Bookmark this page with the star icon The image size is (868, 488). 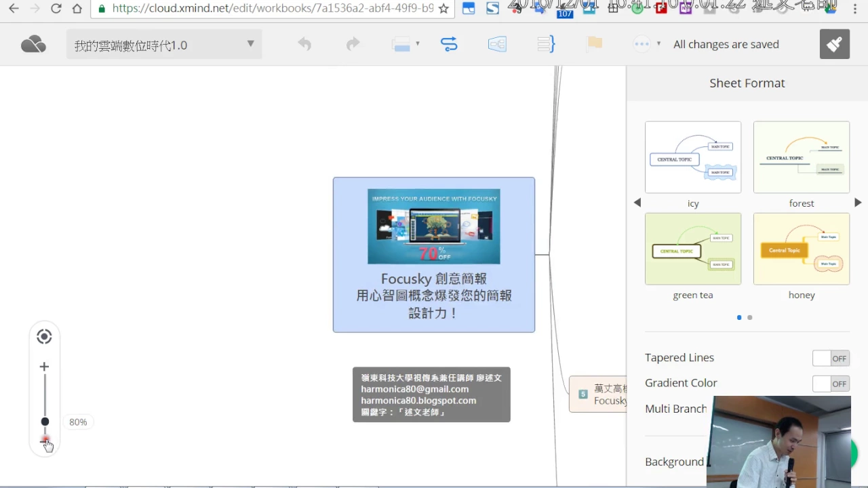(443, 9)
